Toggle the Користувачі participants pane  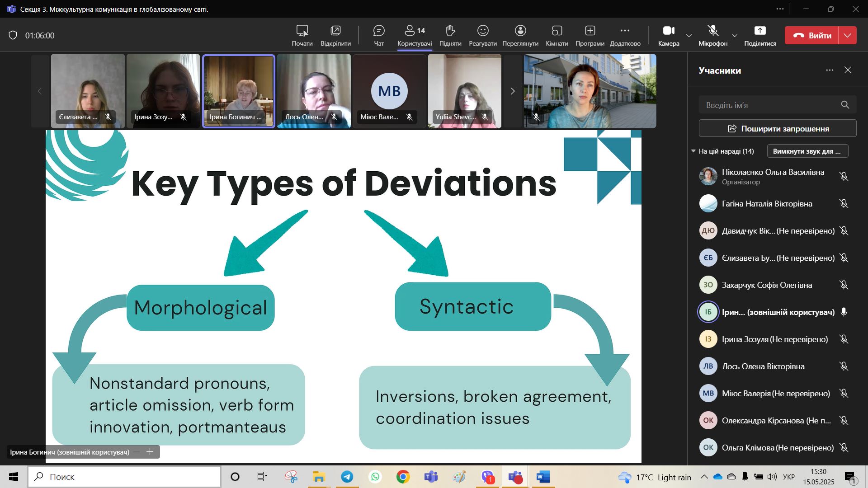click(x=414, y=35)
